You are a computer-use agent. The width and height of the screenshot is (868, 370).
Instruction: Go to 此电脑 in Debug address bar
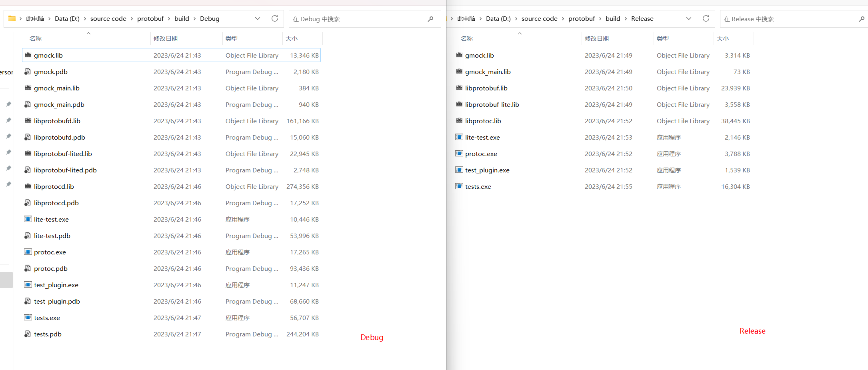35,18
